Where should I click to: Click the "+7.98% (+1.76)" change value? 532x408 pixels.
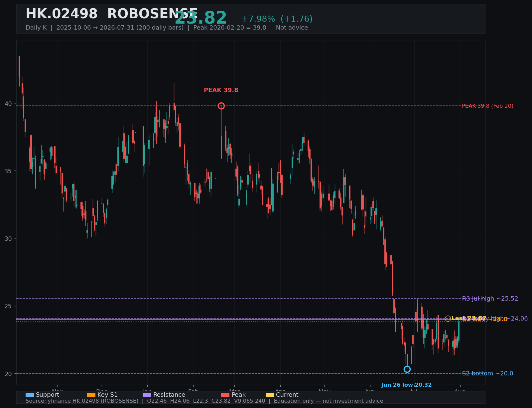pos(277,19)
